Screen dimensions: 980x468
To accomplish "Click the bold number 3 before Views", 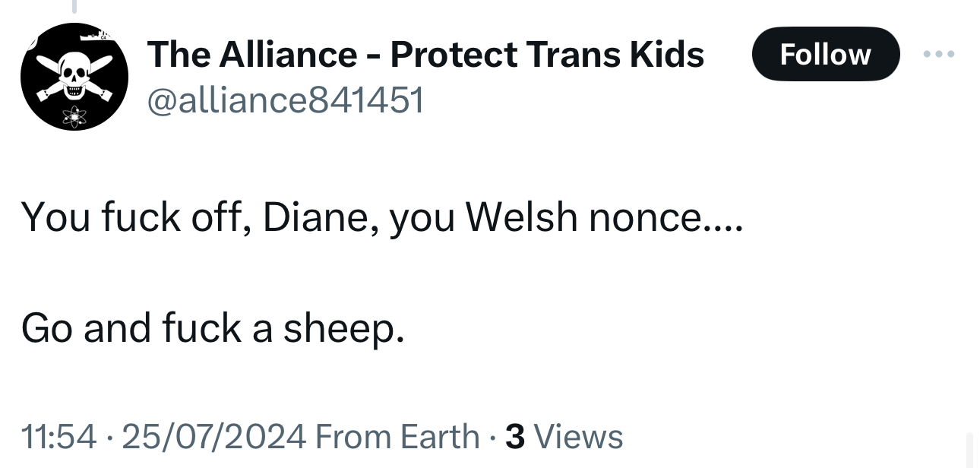I will (515, 436).
